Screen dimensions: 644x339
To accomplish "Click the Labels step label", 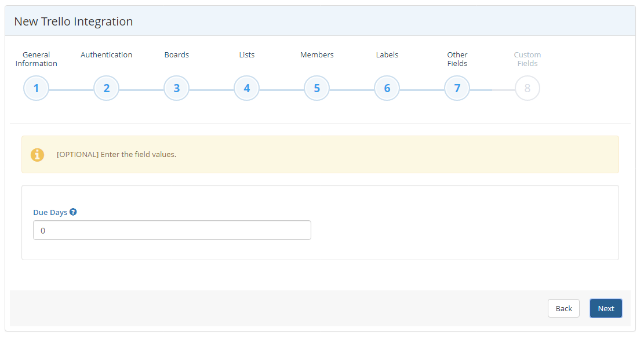I will 387,54.
